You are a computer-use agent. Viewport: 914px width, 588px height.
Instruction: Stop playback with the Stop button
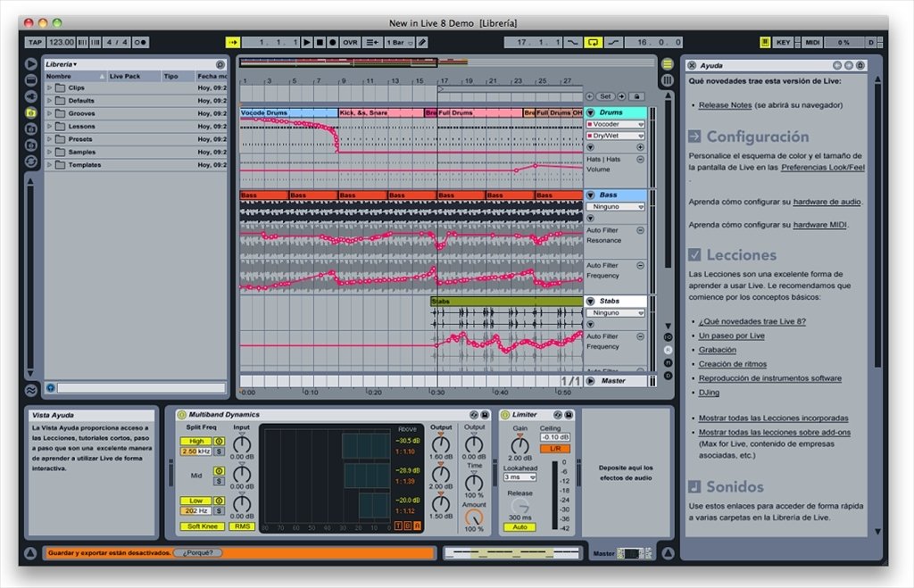point(320,42)
